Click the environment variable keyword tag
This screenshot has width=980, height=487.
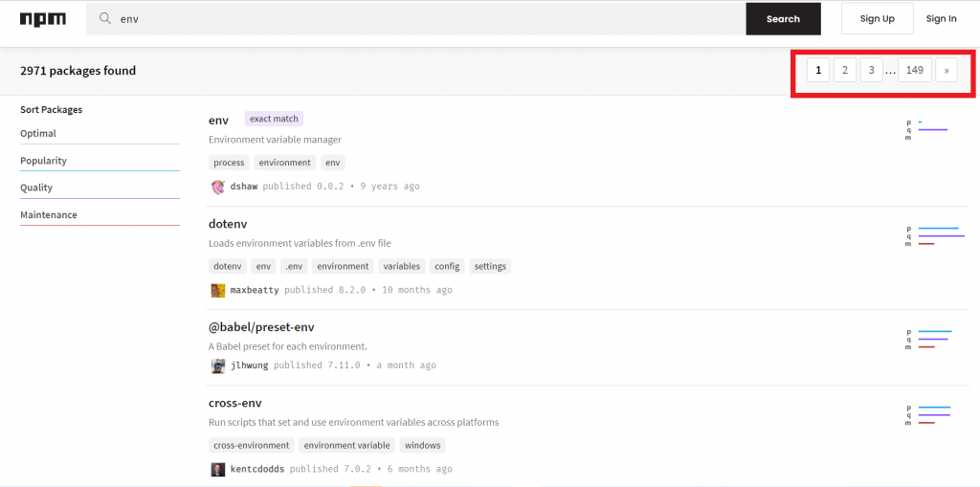[346, 446]
